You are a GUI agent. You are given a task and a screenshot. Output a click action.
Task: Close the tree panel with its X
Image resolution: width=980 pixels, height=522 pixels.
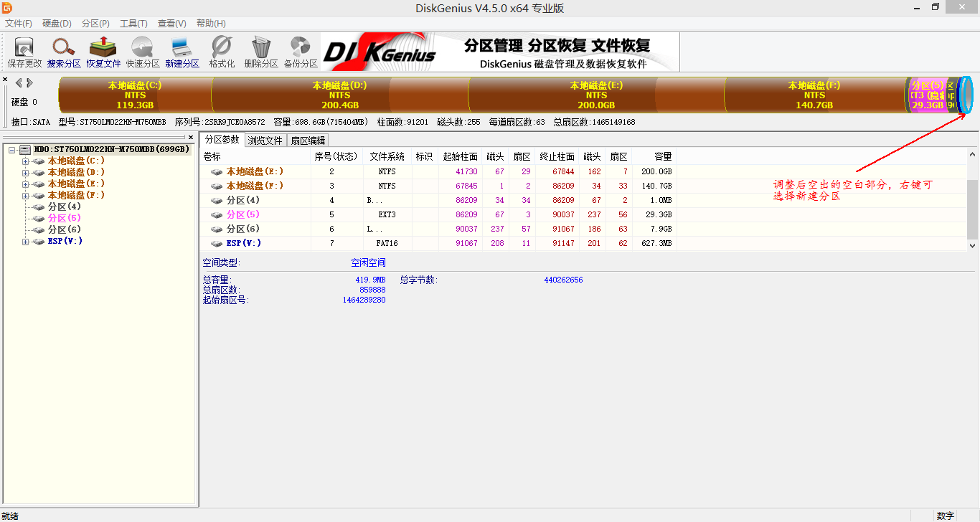click(191, 137)
